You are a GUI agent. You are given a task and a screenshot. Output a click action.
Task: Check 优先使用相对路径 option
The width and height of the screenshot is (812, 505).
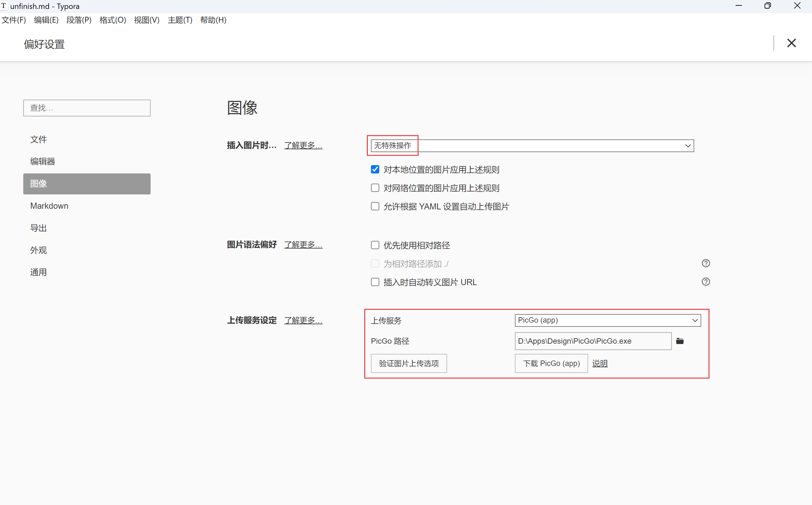tap(374, 245)
